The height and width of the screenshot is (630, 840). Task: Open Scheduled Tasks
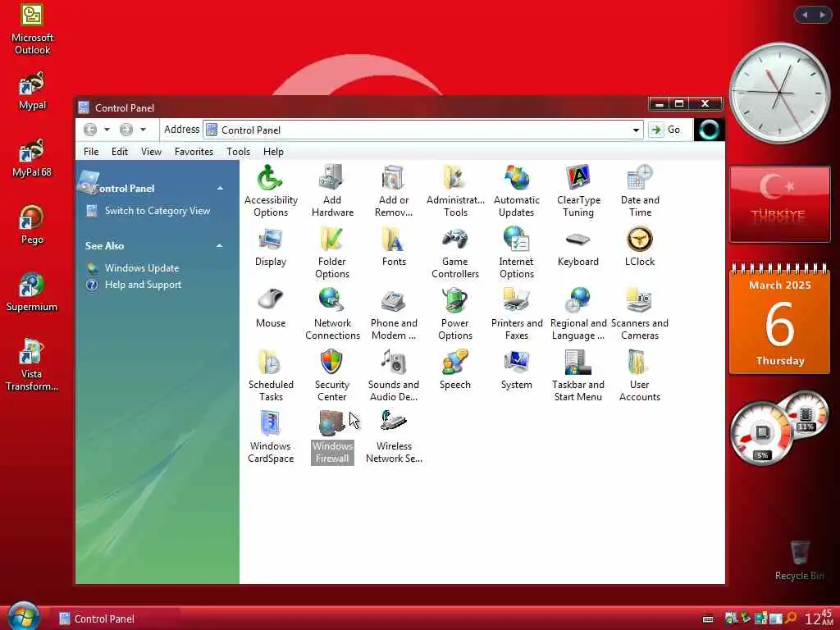[271, 376]
